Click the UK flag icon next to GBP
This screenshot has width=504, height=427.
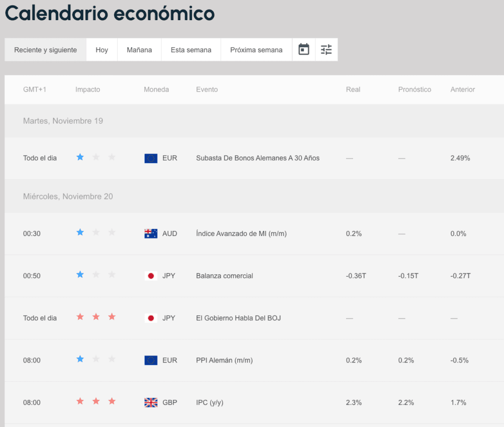click(151, 402)
